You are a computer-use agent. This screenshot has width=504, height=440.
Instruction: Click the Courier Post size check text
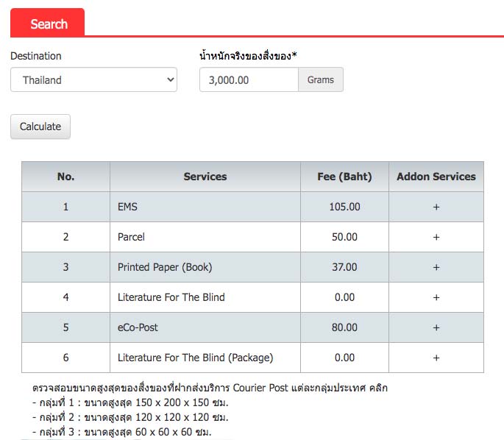tap(210, 388)
